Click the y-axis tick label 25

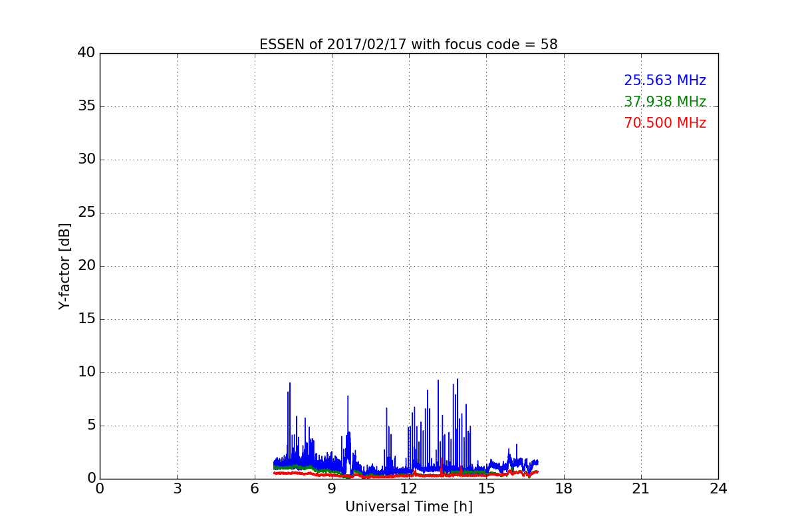86,213
